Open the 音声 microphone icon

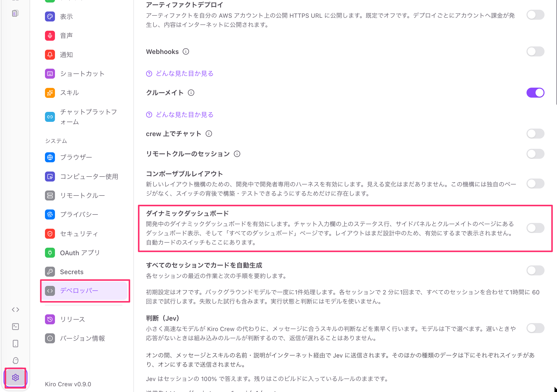pyautogui.click(x=50, y=35)
